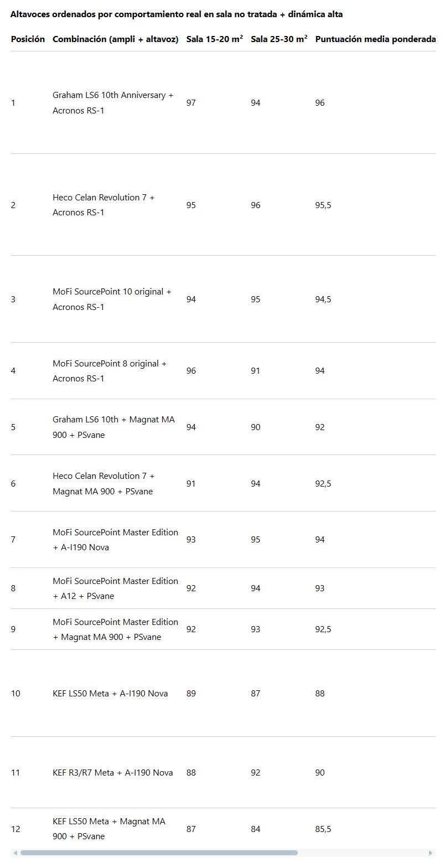Select the "KEF LS50 Meta + A-I190 Nova" cell
This screenshot has width=445, height=868.
110,694
